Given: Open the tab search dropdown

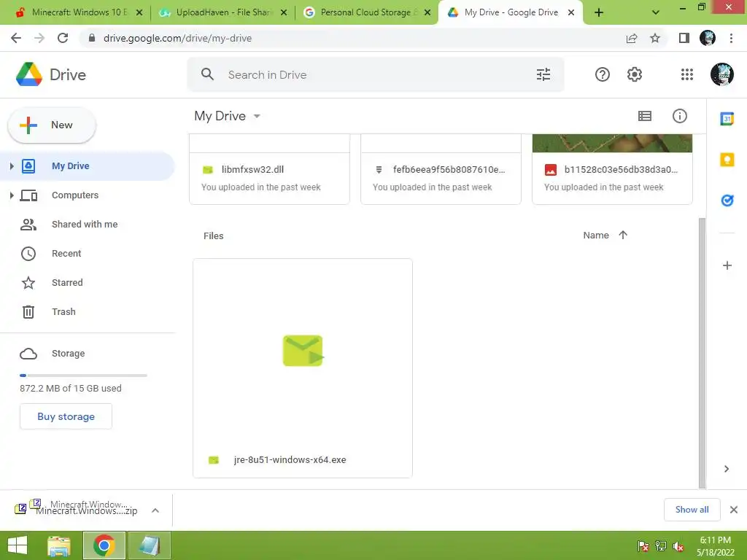Looking at the screenshot, I should [656, 12].
